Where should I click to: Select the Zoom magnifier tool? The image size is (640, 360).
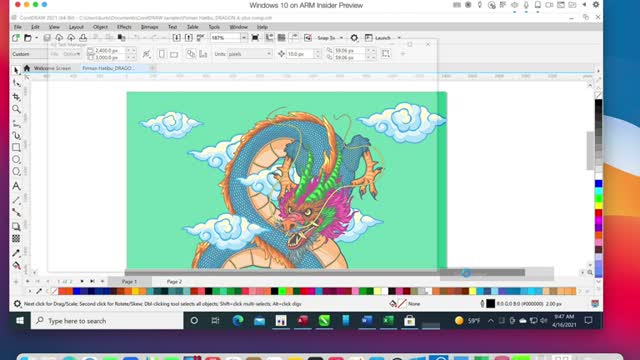point(16,109)
